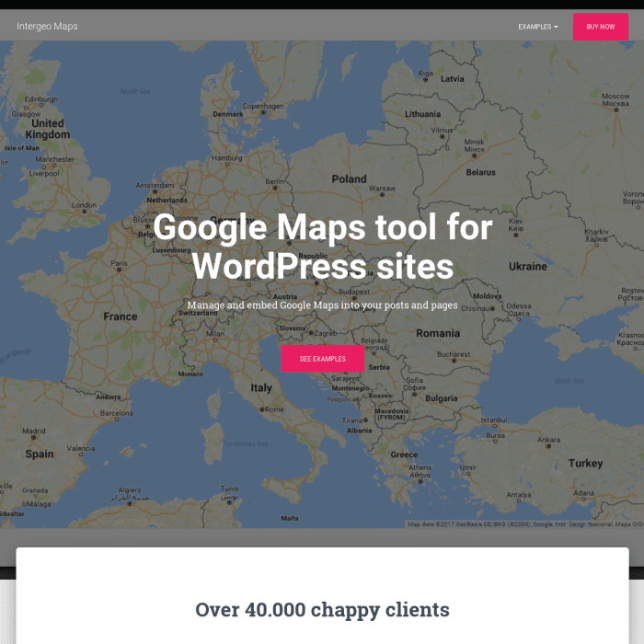Click the Ukraine label on map

(528, 267)
